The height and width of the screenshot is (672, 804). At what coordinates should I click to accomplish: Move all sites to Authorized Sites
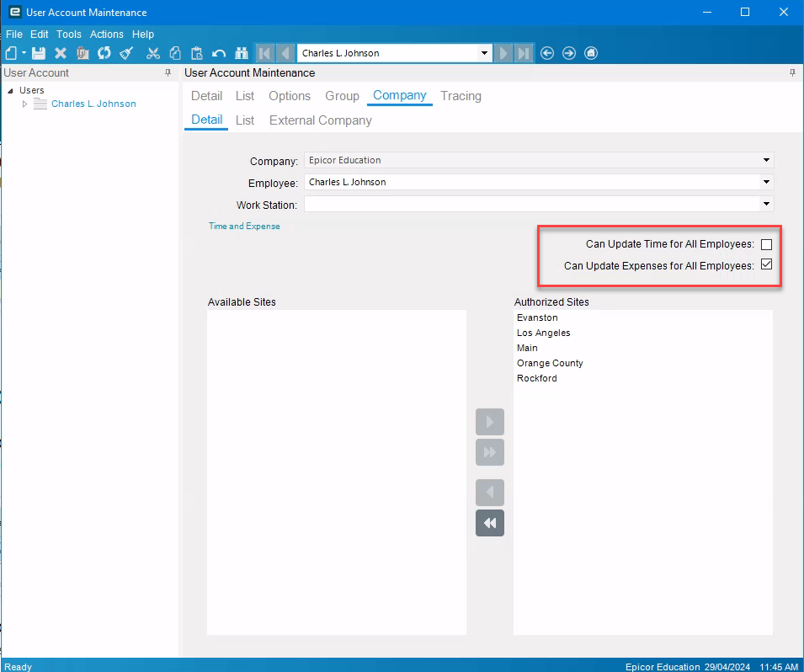coord(490,452)
